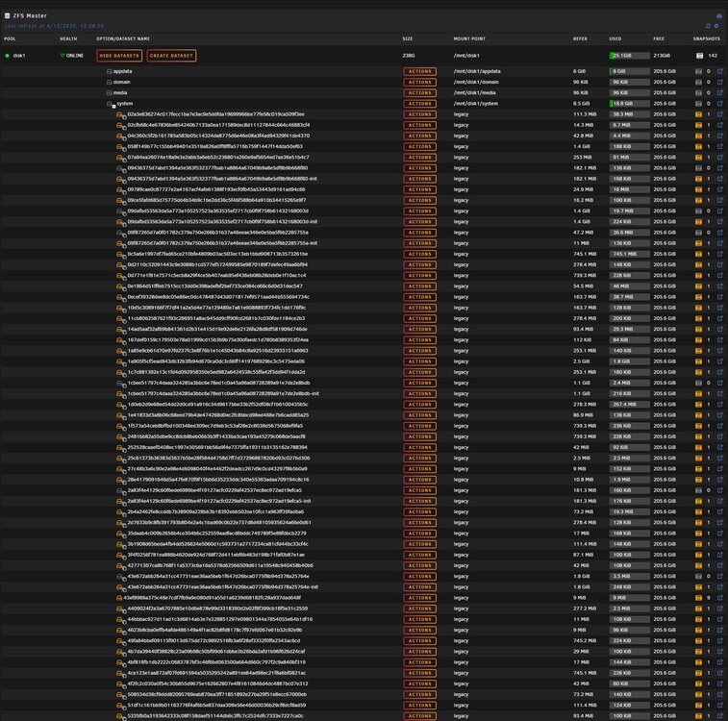The height and width of the screenshot is (721, 728).
Task: Click the system dataset used bar showing 18.8 GiB
Action: point(629,104)
